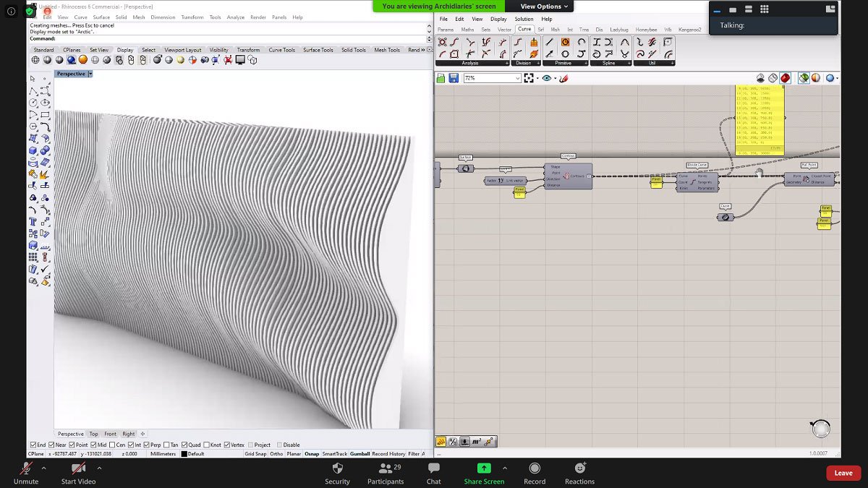Viewport: 868px width, 488px height.
Task: Click the line primitive icon in Curve ribbon
Action: coord(550,42)
